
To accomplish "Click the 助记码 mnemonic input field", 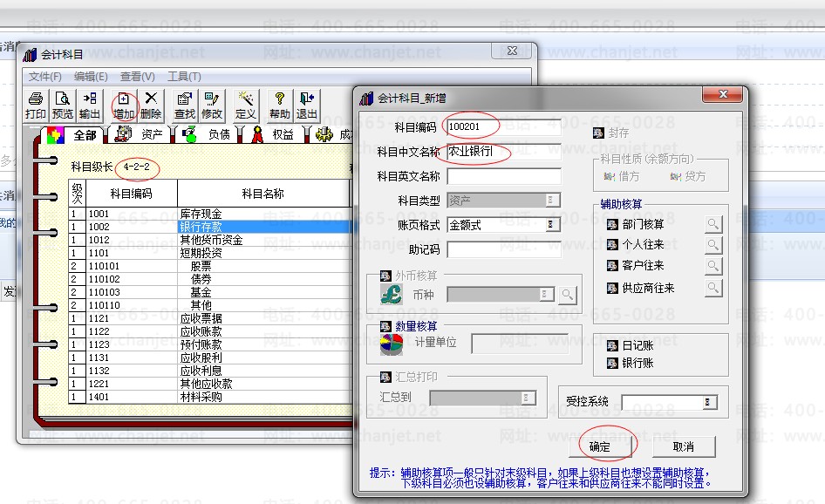I will pos(503,249).
